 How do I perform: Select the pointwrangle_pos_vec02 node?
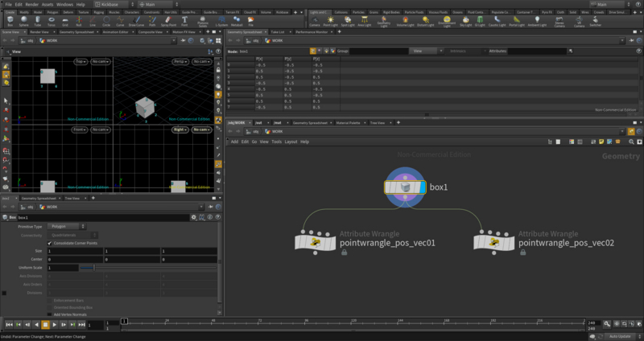click(493, 242)
